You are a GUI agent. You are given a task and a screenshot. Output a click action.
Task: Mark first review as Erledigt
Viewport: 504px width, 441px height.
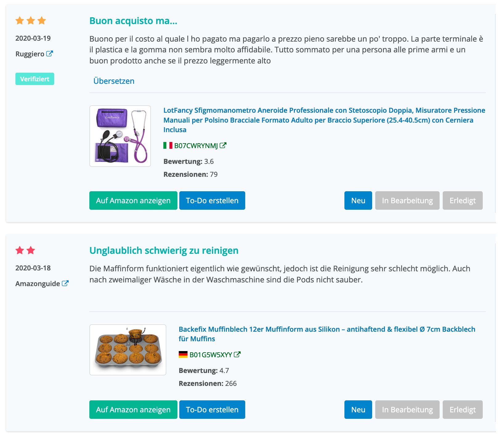click(x=462, y=200)
